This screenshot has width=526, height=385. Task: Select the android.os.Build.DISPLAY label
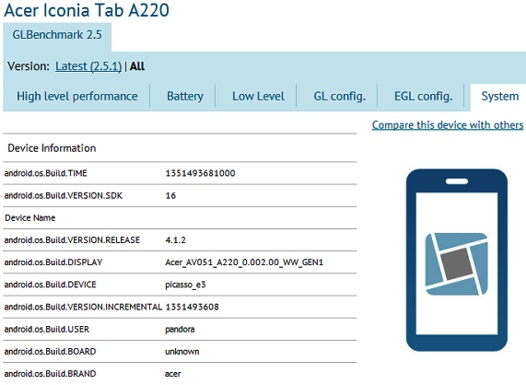[x=53, y=262]
